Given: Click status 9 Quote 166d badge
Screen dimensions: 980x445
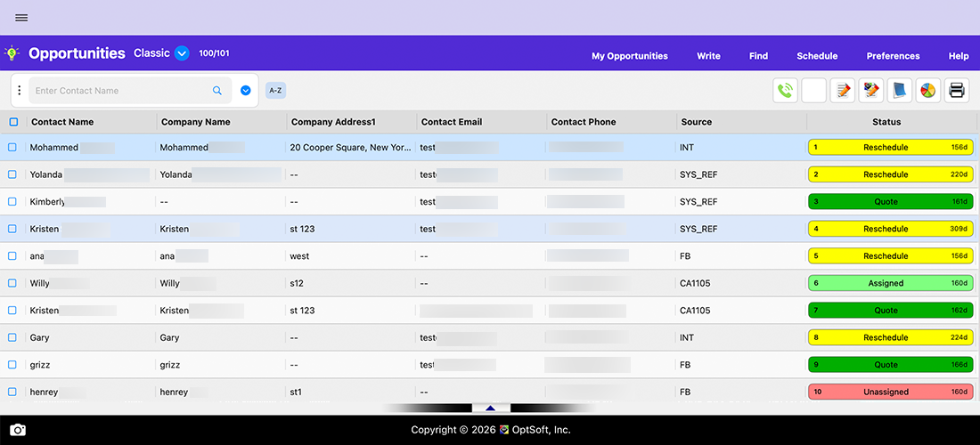Looking at the screenshot, I should click(891, 365).
